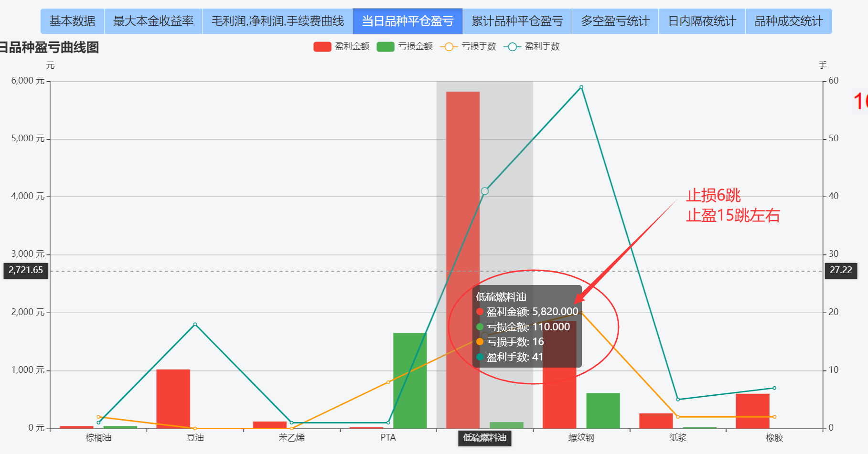Viewport: 868px width, 454px height.
Task: Open the 品种成交统计 tab
Action: pos(788,21)
